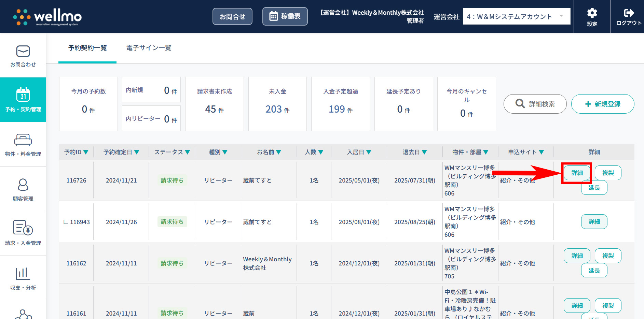Switch to 予約契約一覧 tab

pos(87,48)
